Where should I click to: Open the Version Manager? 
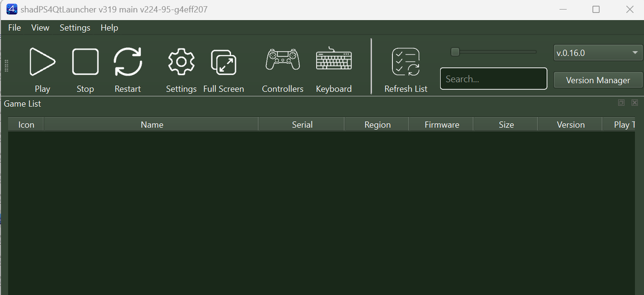pos(598,80)
